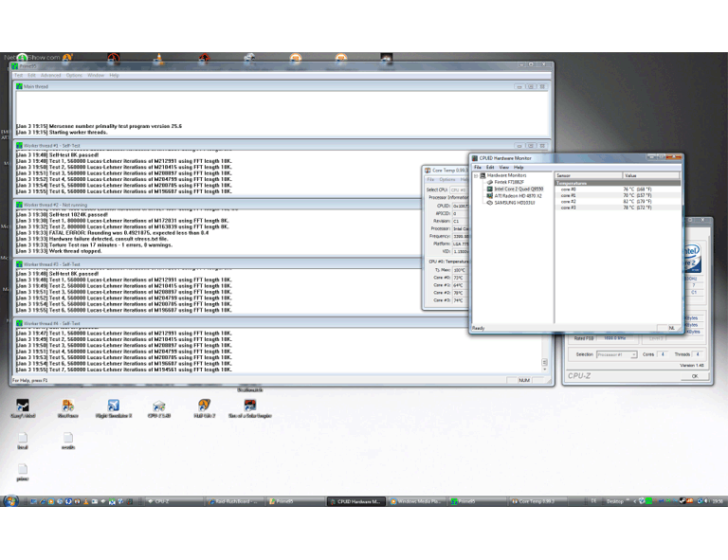
Task: Click the Worker thread #1 window icon
Action: 19,146
